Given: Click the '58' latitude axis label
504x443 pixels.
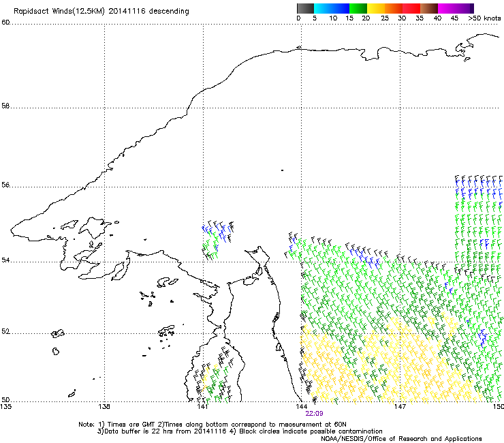Looking at the screenshot, I should 5,106.
